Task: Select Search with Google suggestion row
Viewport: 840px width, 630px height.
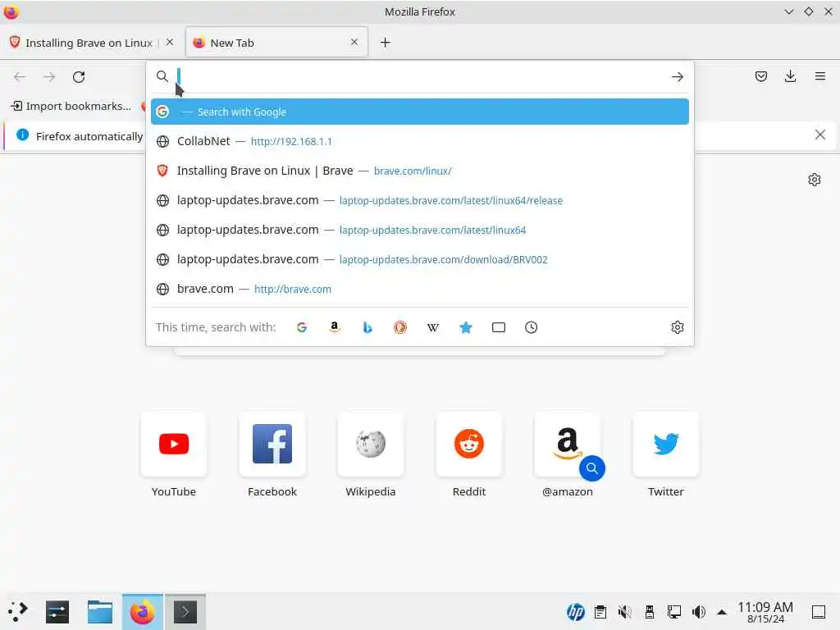Action: (x=419, y=112)
